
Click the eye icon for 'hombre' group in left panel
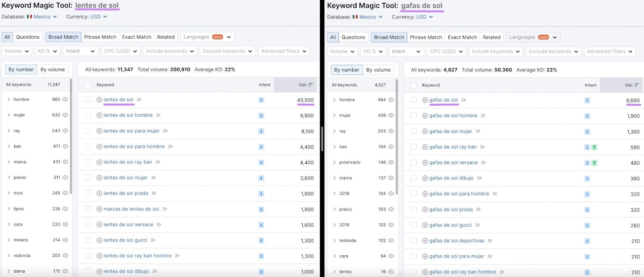65,99
